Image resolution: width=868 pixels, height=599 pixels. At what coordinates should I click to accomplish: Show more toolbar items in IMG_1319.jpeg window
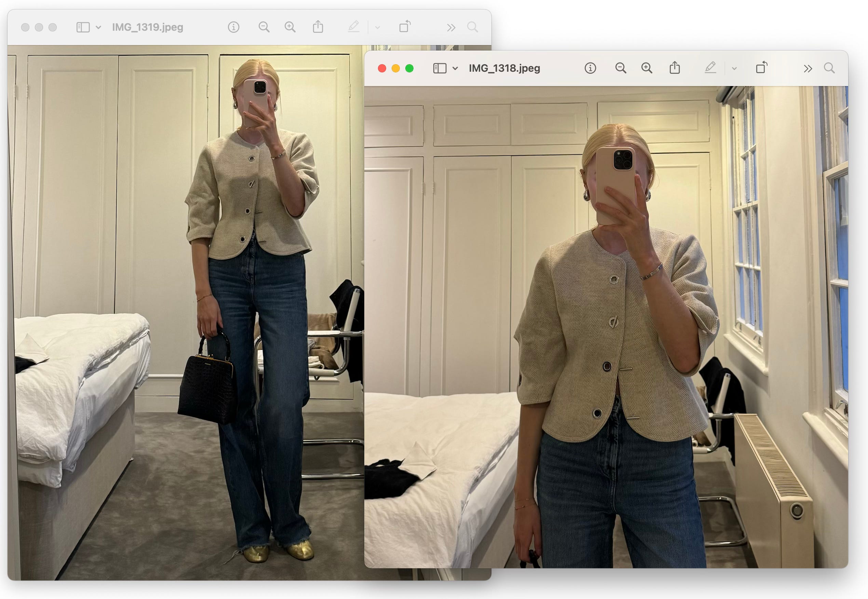[451, 28]
